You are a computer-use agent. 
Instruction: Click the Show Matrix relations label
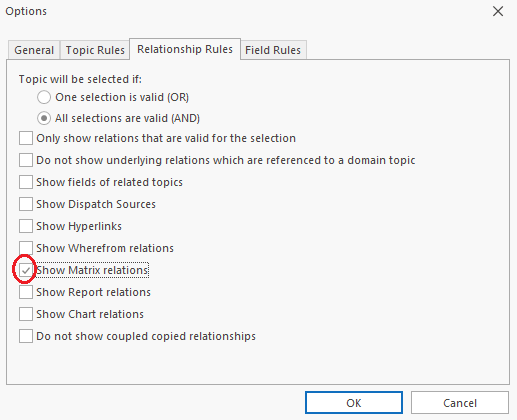coord(92,270)
